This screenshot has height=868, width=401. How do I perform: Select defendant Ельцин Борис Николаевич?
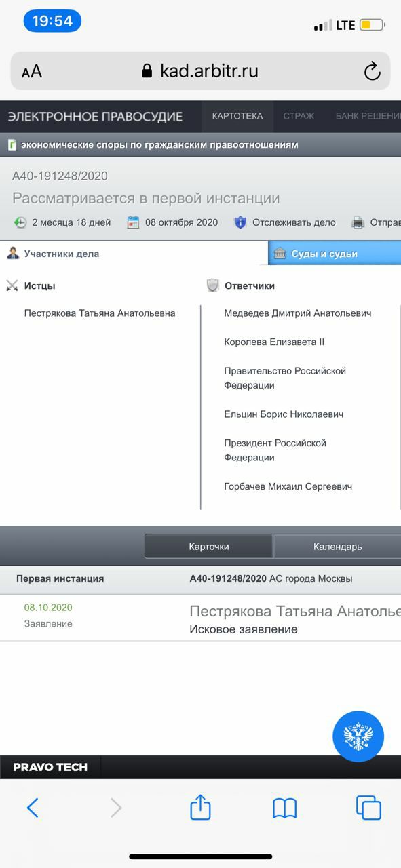pos(284,414)
